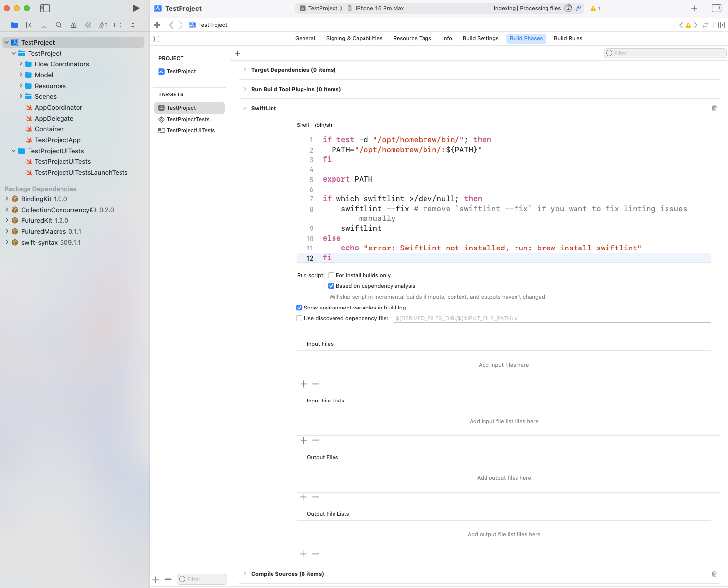Expand Target Dependencies section
728x588 pixels.
click(245, 70)
